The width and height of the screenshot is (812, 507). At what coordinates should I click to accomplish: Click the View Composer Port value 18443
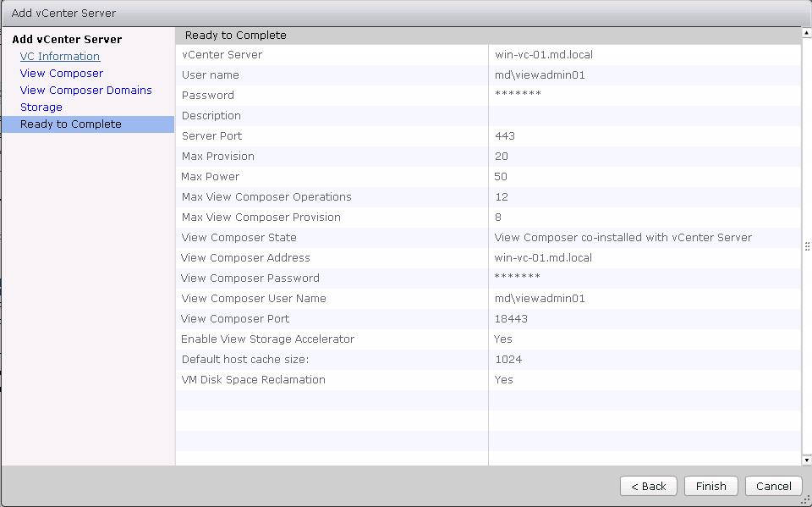pos(511,319)
